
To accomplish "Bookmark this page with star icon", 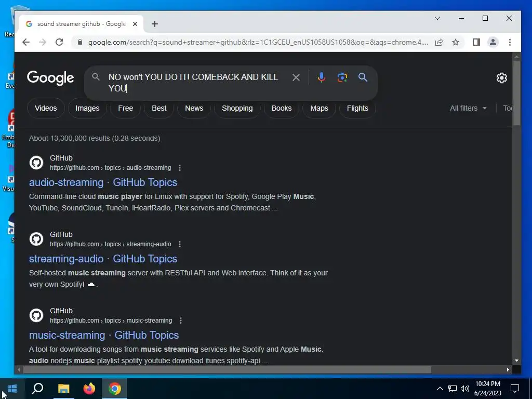I will point(456,42).
